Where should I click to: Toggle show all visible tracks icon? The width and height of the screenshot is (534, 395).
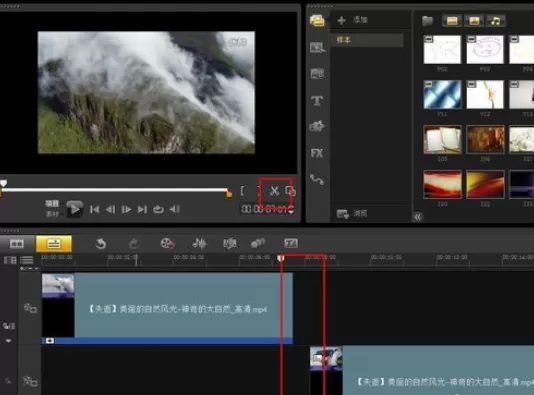10,260
